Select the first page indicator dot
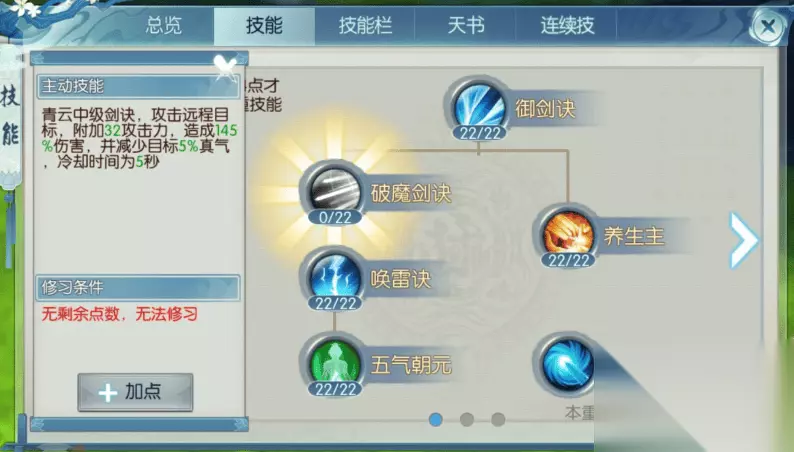794x452 pixels. point(435,419)
